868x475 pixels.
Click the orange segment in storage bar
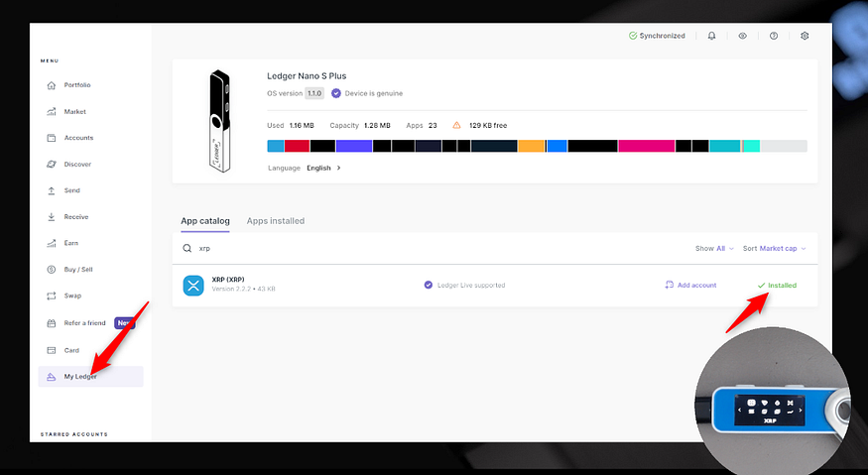click(532, 146)
